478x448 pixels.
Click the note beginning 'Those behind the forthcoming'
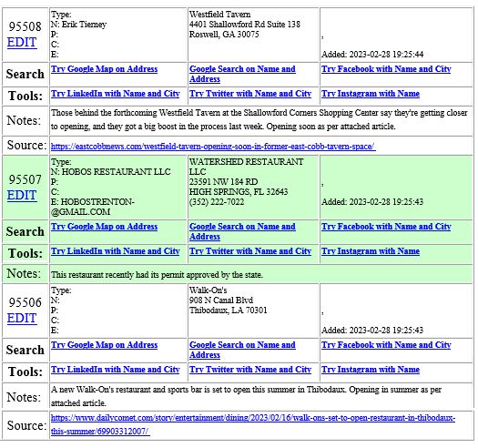click(x=259, y=119)
